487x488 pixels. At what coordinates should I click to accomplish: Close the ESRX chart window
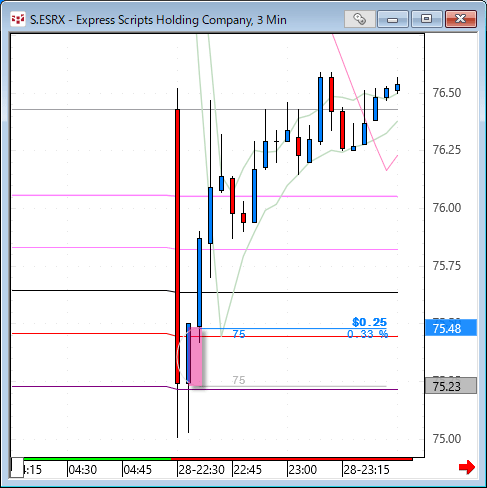461,19
